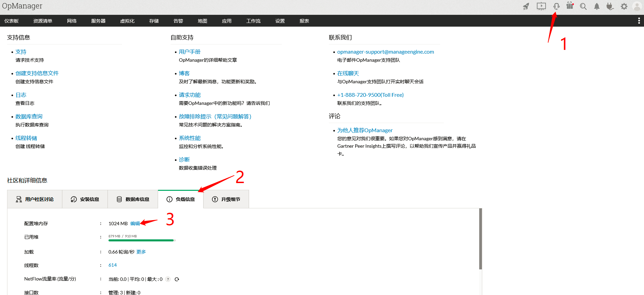Click the 0.66 轮询/秒 value
The image size is (644, 295).
pos(121,252)
